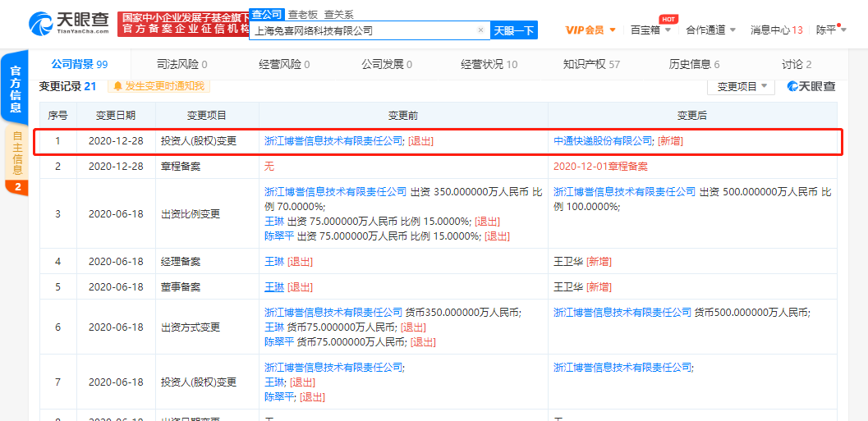Click the 王卫华 link in row 4
Image resolution: width=868 pixels, height=421 pixels.
(567, 262)
